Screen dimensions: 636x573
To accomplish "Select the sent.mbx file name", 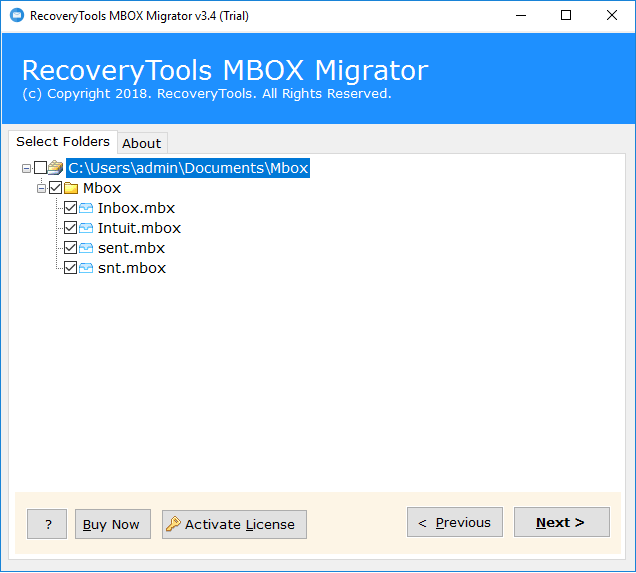I will (131, 248).
